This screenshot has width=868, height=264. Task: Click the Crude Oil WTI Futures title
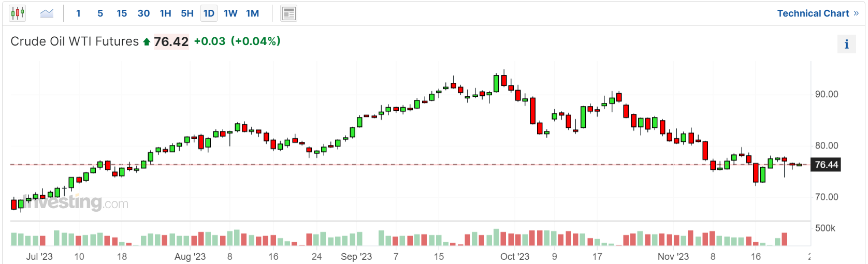pos(75,41)
